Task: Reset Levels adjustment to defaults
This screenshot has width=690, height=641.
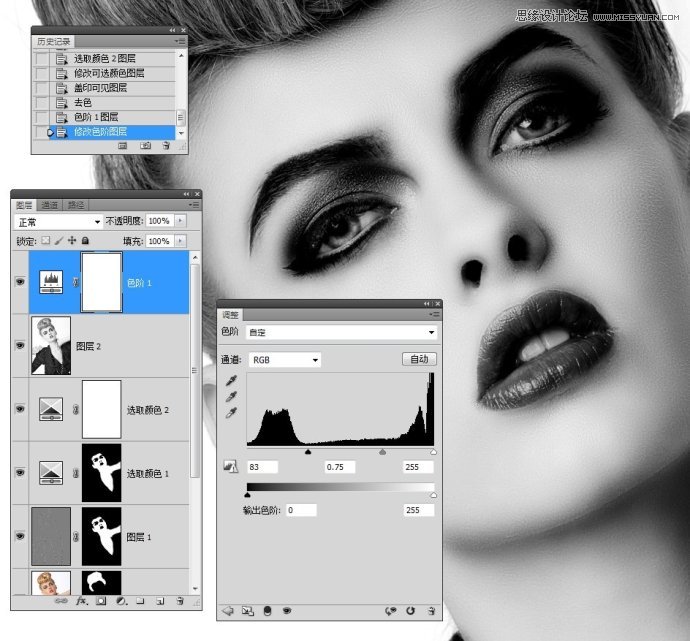Action: pyautogui.click(x=409, y=609)
